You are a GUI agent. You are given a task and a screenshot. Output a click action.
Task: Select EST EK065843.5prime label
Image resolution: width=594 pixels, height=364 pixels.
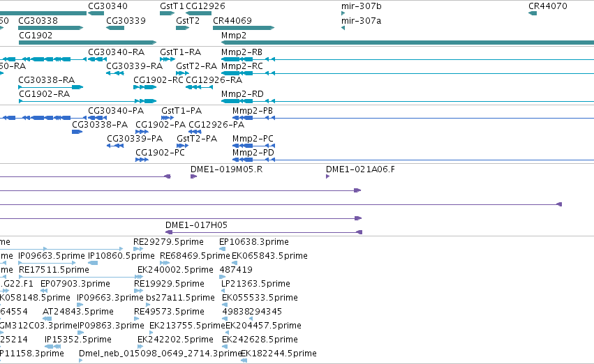click(x=269, y=256)
